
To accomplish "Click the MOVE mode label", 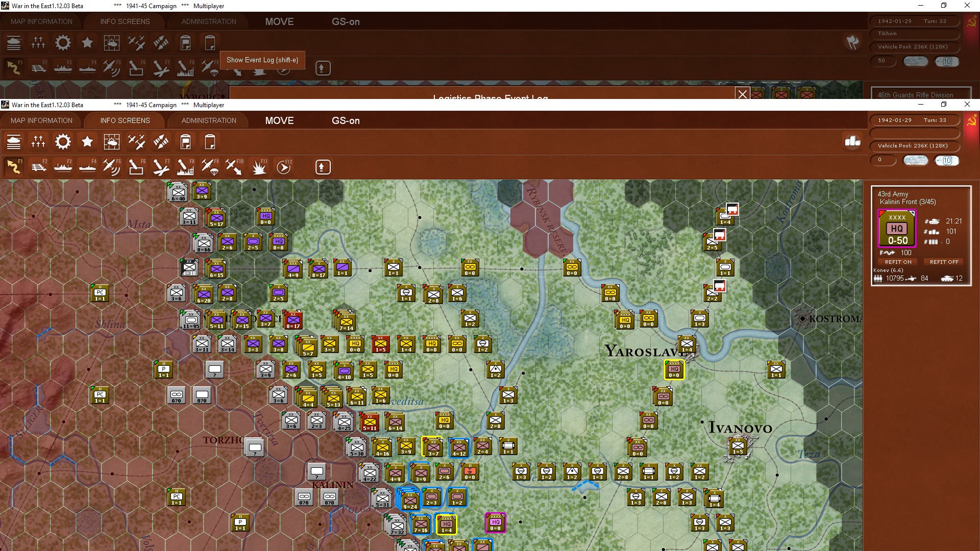I will pos(279,120).
